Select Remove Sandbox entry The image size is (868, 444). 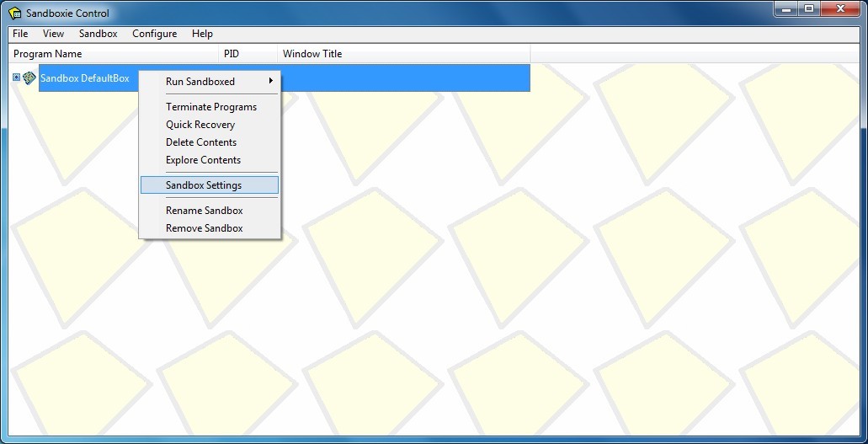(x=210, y=228)
